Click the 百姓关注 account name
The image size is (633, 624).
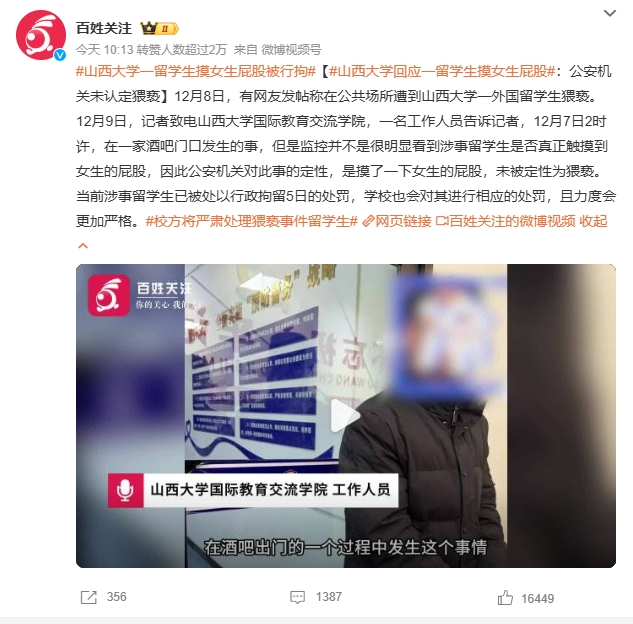pos(104,28)
